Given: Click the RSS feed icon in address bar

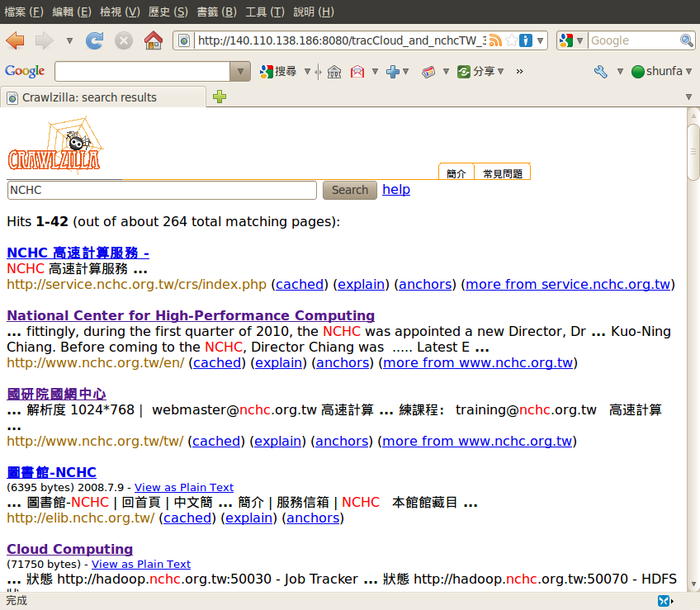Looking at the screenshot, I should [x=495, y=40].
